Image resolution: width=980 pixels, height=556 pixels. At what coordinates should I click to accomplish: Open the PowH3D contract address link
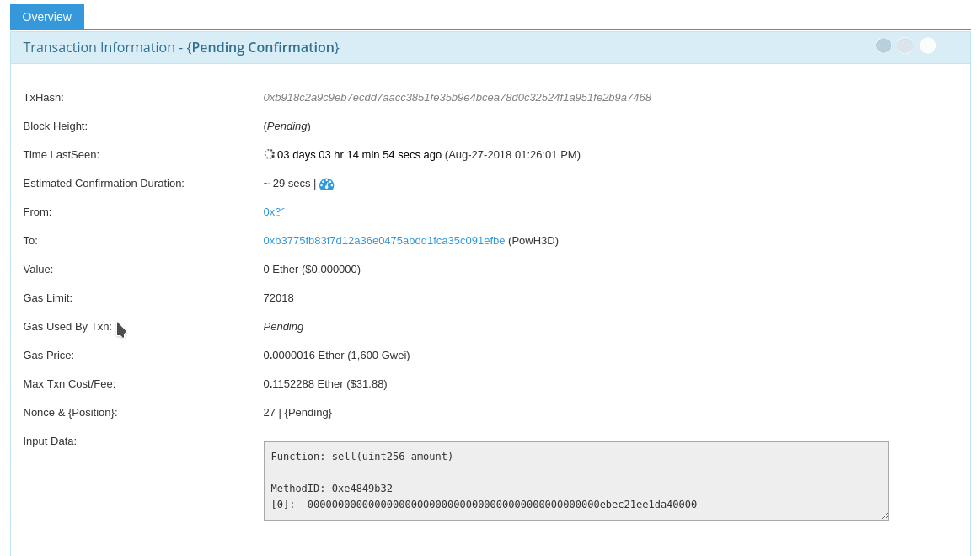coord(383,241)
